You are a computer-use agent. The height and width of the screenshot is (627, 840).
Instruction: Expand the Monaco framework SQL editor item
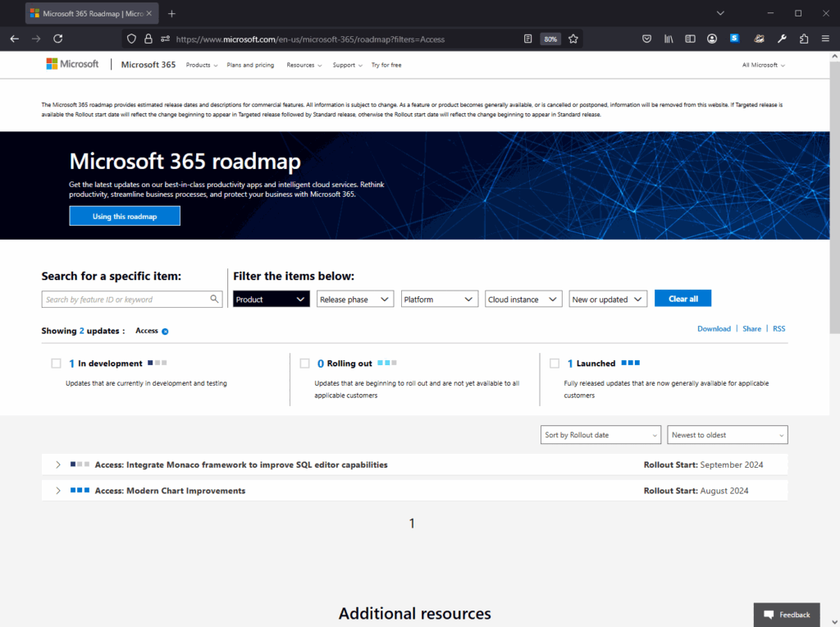58,465
